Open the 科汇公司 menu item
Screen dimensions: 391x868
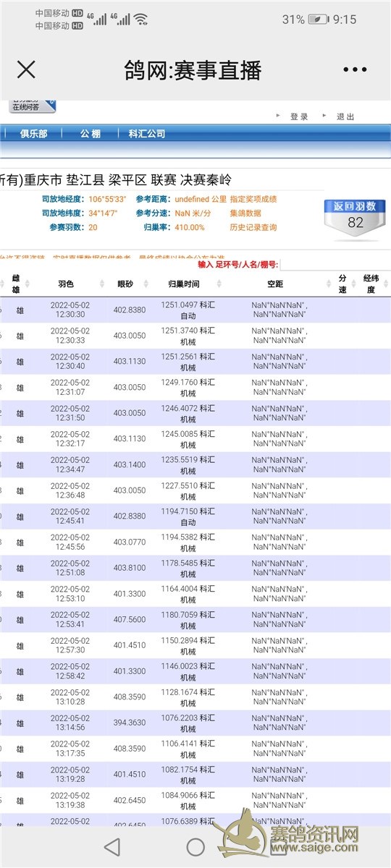pyautogui.click(x=147, y=134)
